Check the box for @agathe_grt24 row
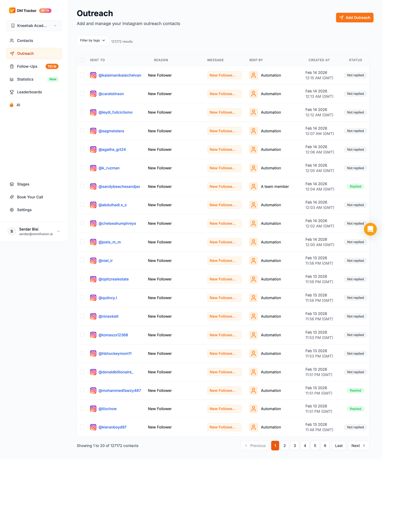 (82, 149)
